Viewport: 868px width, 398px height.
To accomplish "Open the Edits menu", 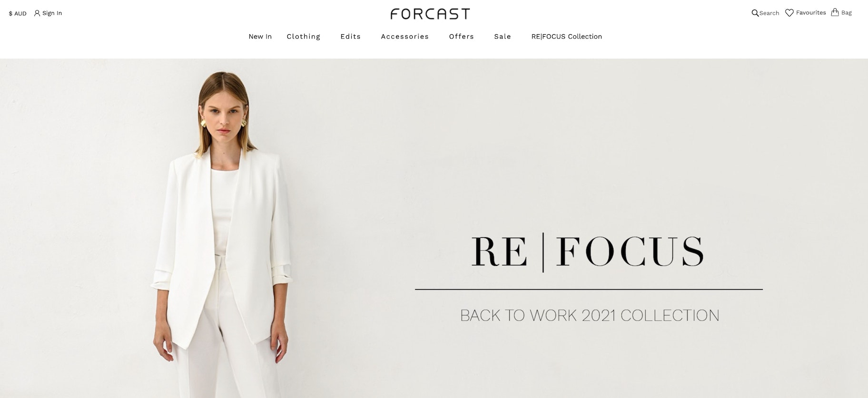I will pyautogui.click(x=350, y=37).
